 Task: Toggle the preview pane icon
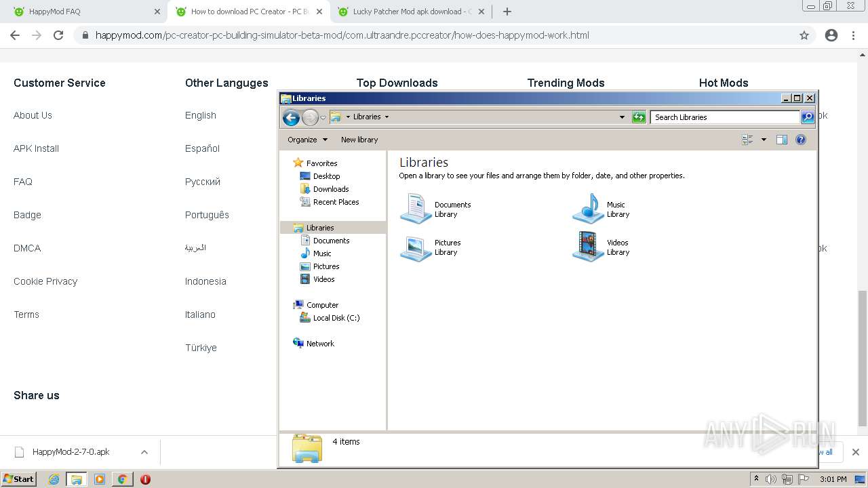[x=782, y=140]
